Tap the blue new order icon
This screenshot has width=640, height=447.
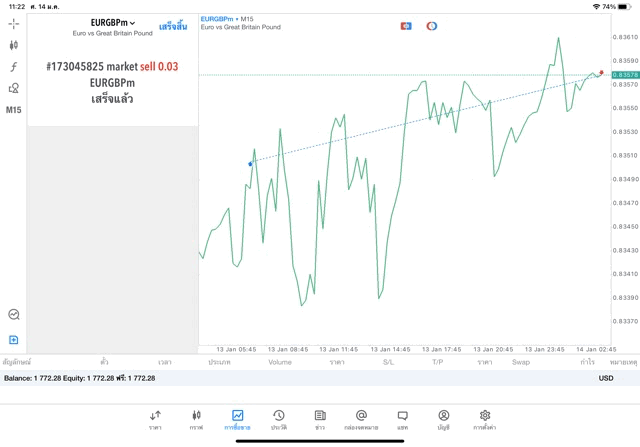click(13, 340)
